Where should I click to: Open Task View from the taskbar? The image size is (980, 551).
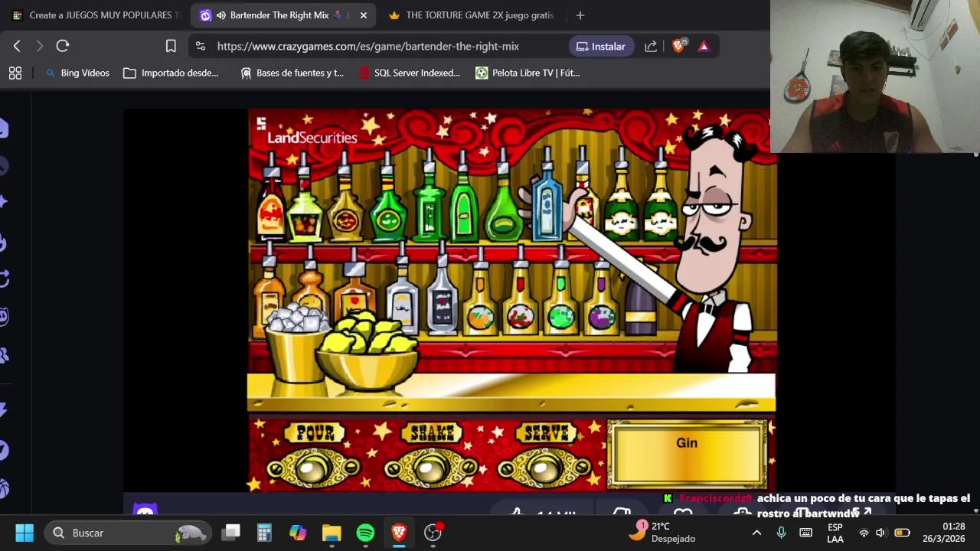(231, 533)
